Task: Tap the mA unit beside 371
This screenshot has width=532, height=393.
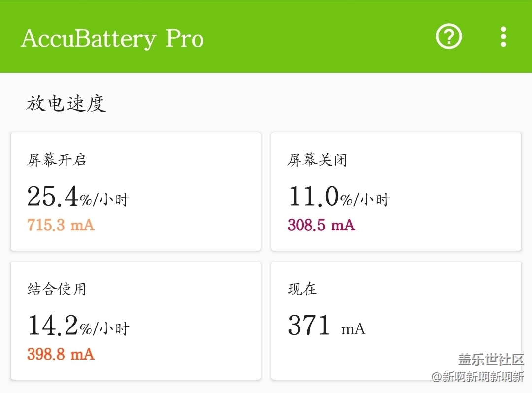Action: (x=353, y=329)
